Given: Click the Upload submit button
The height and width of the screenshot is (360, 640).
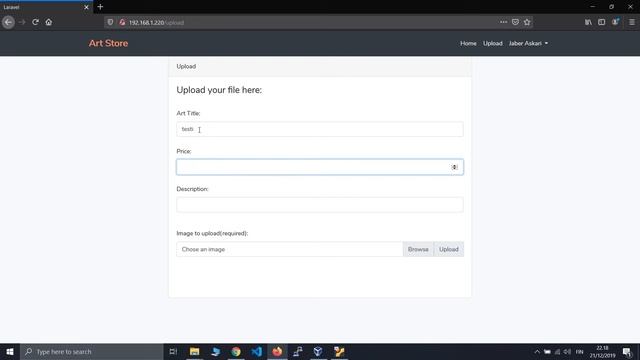Looking at the screenshot, I should (449, 249).
